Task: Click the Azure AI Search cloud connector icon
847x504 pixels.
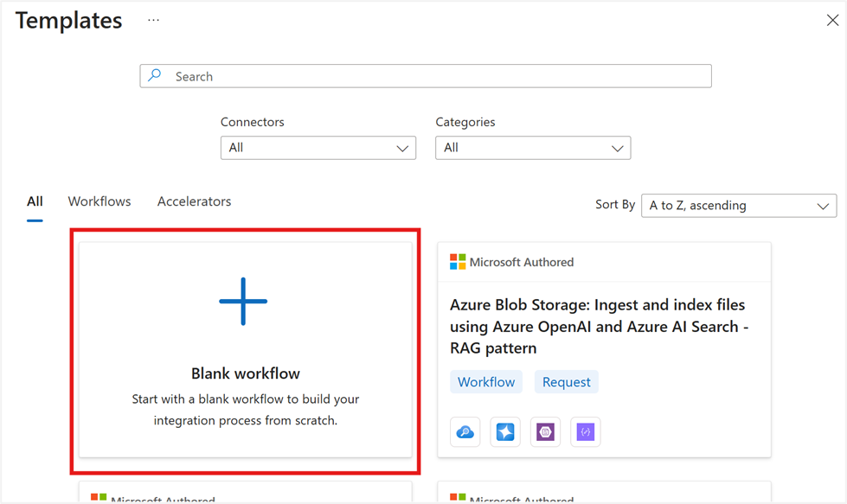Action: point(465,431)
